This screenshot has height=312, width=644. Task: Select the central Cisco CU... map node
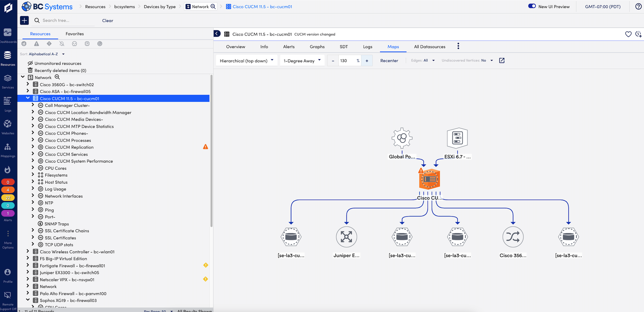[x=429, y=179]
